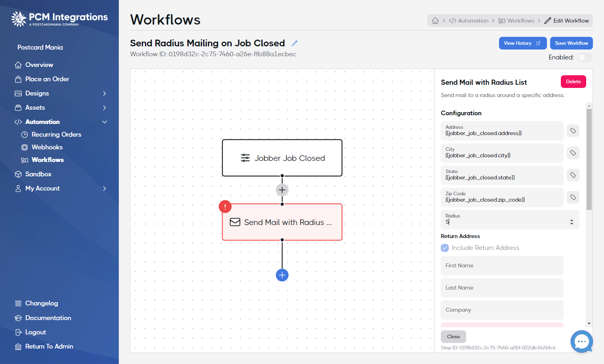The width and height of the screenshot is (604, 364).
Task: Delete the Send Mail step
Action: pos(573,82)
